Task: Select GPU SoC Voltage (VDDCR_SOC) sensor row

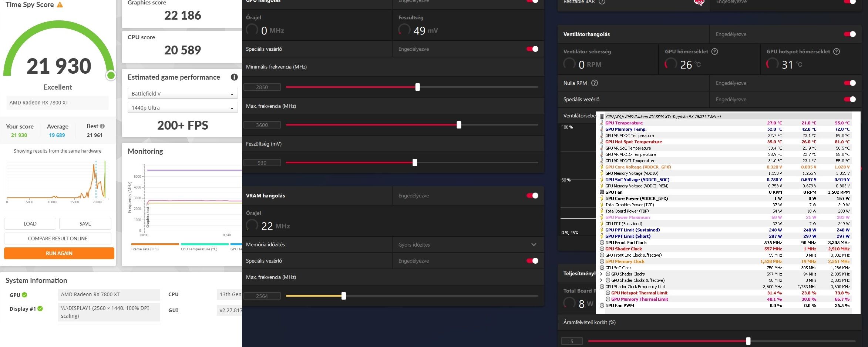Action: pos(725,180)
